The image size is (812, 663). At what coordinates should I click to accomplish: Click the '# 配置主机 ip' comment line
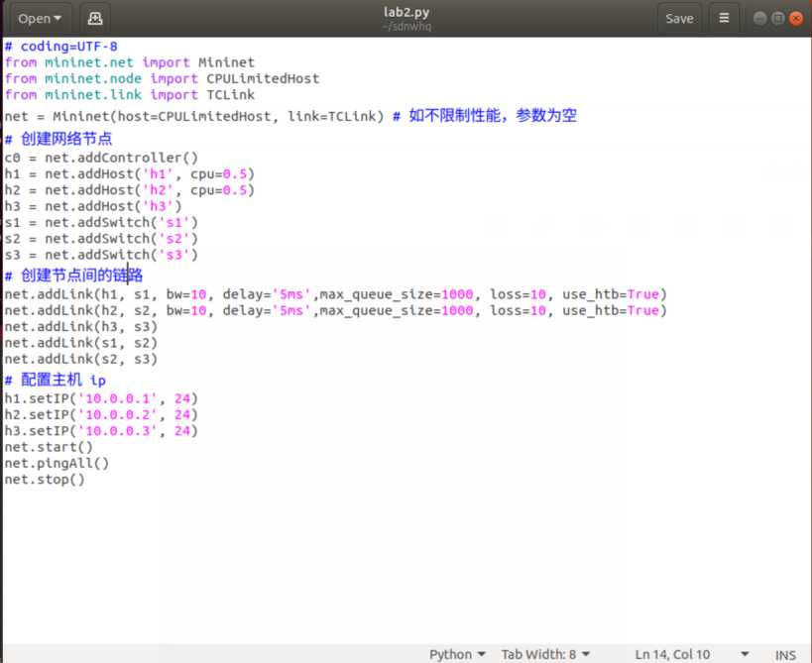point(56,380)
